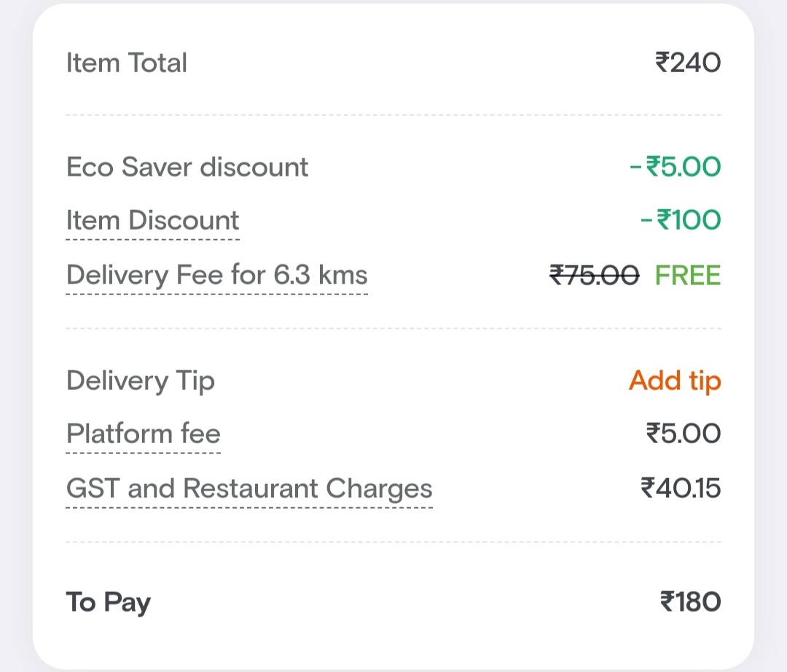Image resolution: width=787 pixels, height=672 pixels.
Task: Tap the ₹240 item total amount
Action: click(688, 63)
